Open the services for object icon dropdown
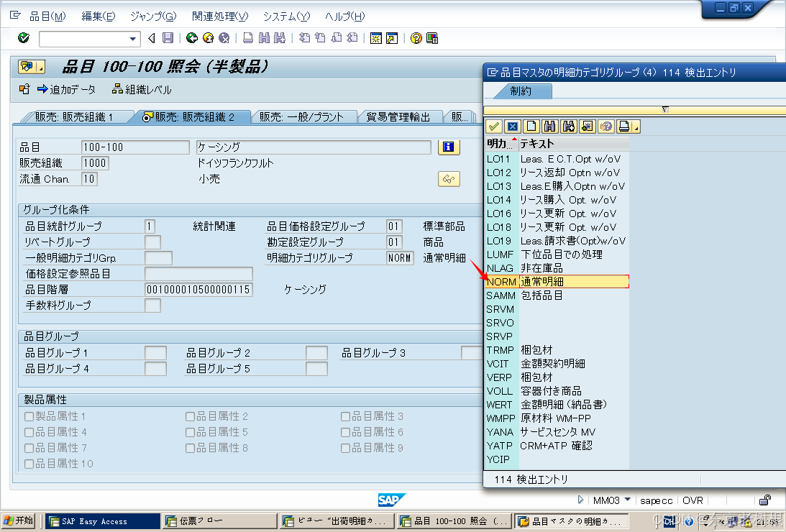 [x=40, y=67]
